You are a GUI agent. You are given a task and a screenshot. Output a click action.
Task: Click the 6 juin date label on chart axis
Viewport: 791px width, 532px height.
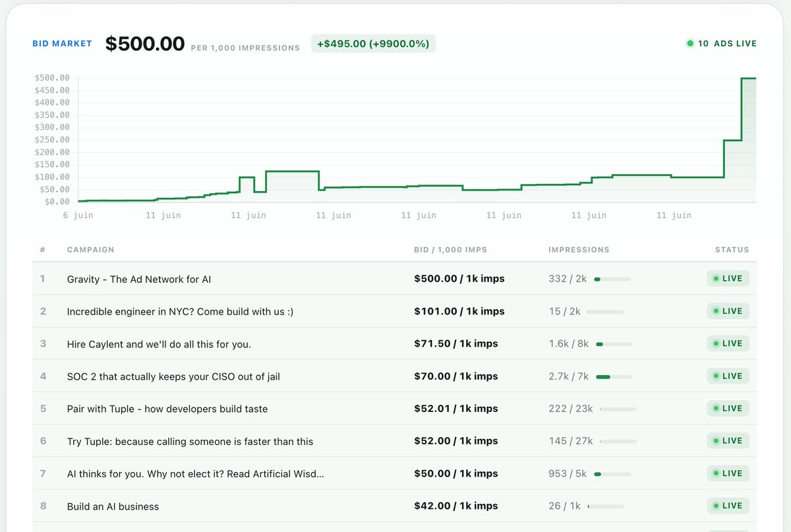tap(78, 216)
